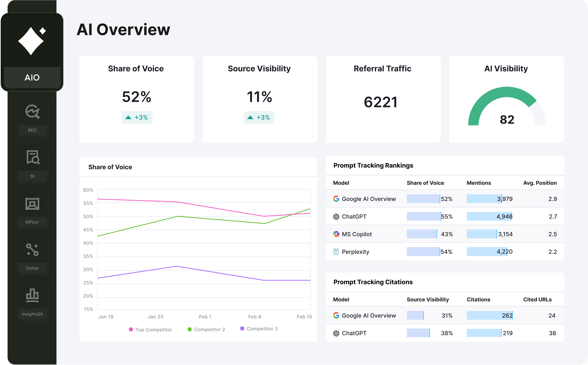Image resolution: width=588 pixels, height=365 pixels.
Task: Click the ChatGPT logo in Rankings table
Action: pos(336,217)
